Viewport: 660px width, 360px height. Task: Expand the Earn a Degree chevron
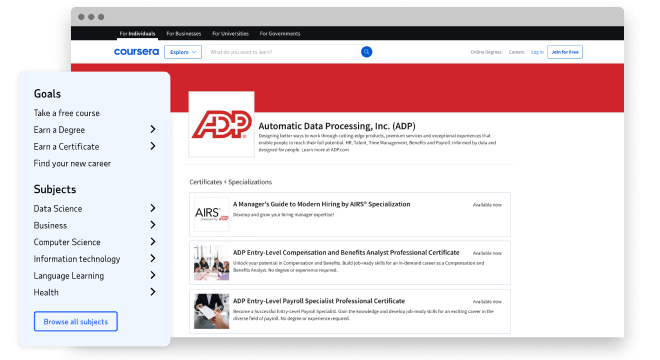[153, 129]
